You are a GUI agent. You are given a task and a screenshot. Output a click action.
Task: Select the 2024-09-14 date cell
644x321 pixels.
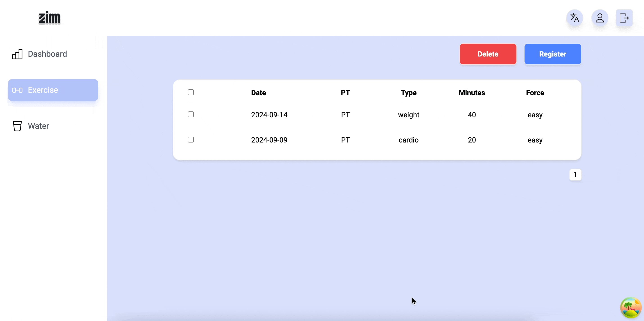tap(269, 115)
